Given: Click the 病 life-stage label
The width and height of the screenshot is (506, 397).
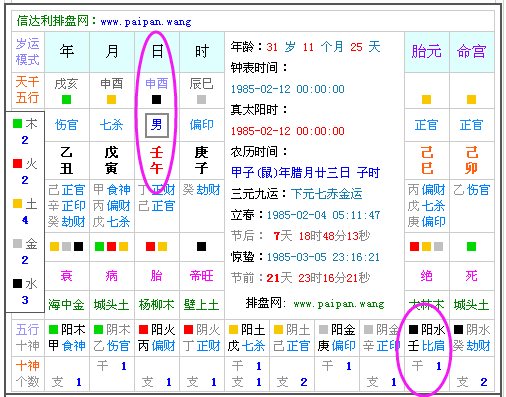Looking at the screenshot, I should [x=111, y=276].
